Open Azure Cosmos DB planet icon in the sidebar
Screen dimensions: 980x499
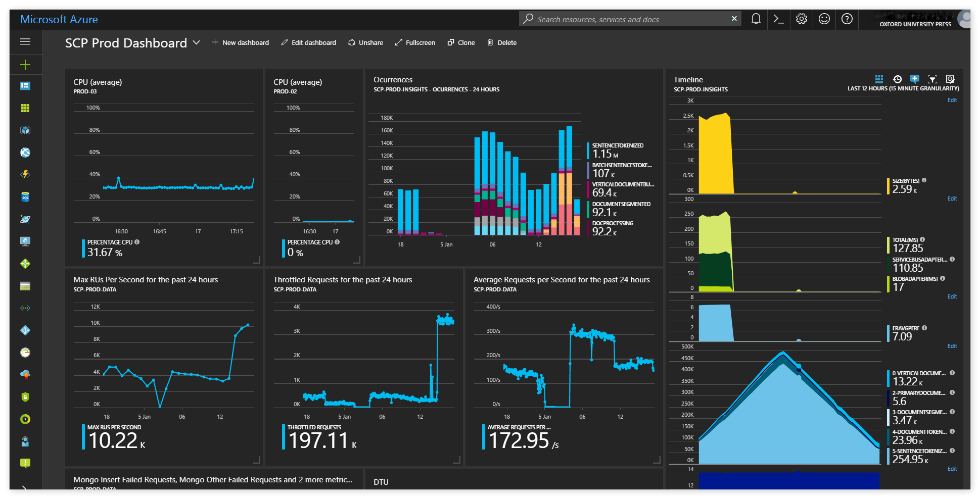(x=25, y=219)
